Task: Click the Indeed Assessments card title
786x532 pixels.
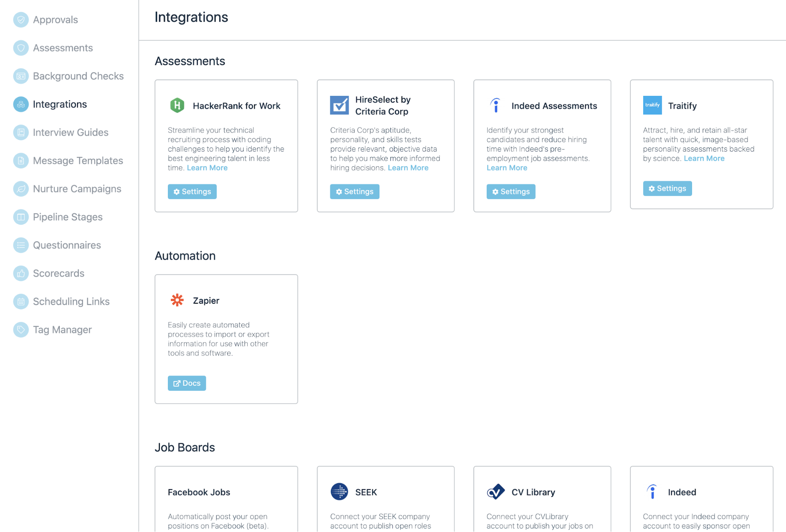Action: click(554, 106)
